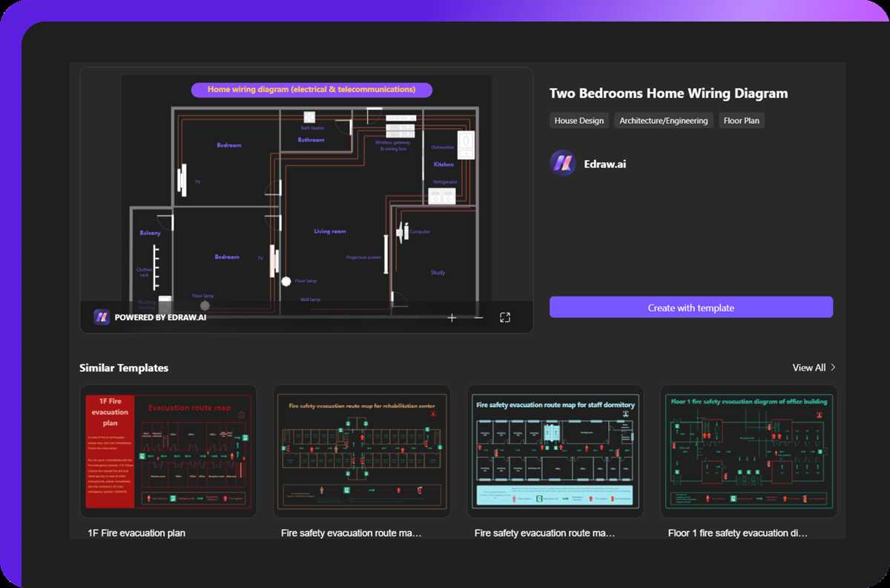
Task: Open the 1F Fire evacuation plan thumbnail
Action: tap(168, 451)
